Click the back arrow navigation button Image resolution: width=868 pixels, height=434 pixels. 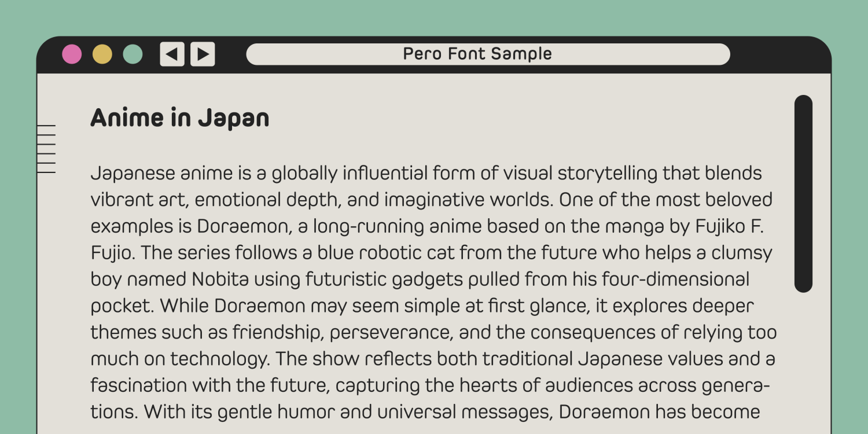pyautogui.click(x=172, y=54)
